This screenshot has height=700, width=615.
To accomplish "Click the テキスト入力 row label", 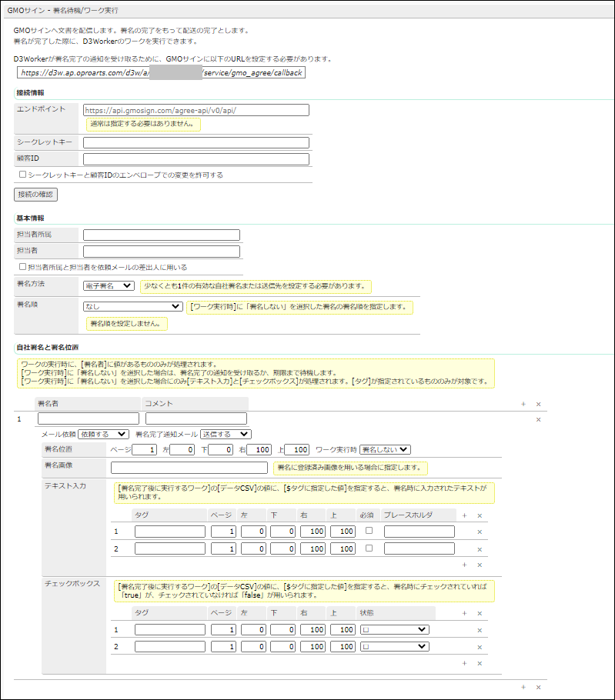I will [65, 485].
